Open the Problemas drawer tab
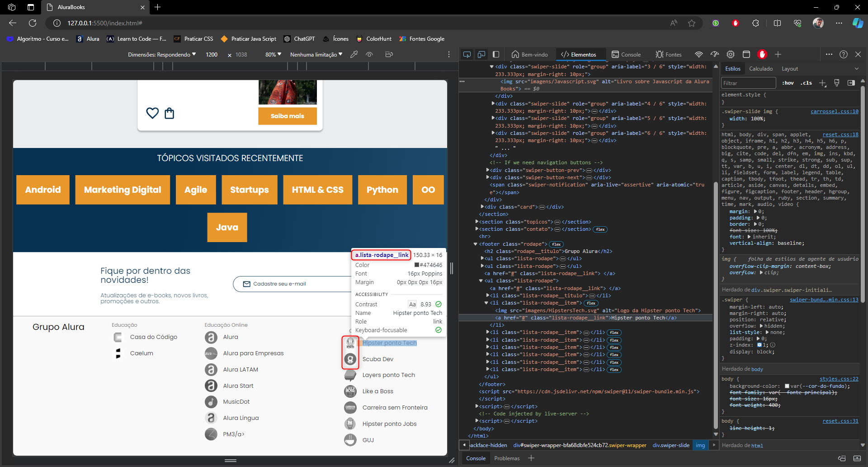 tap(507, 458)
